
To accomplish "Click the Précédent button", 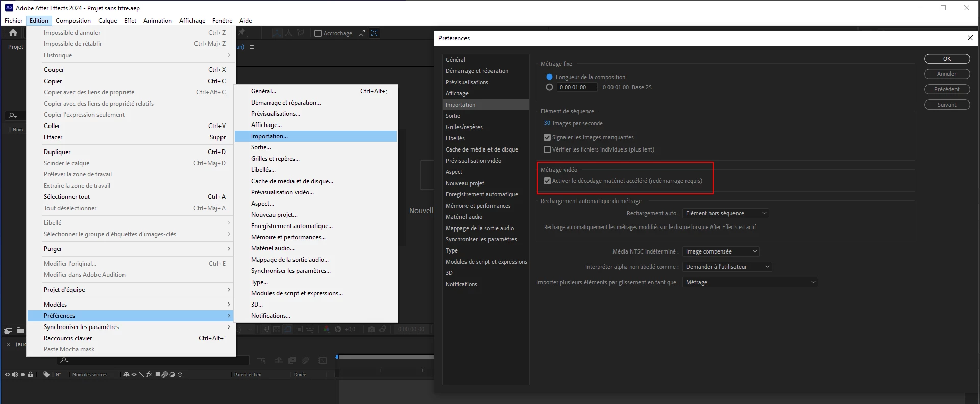I will 947,89.
